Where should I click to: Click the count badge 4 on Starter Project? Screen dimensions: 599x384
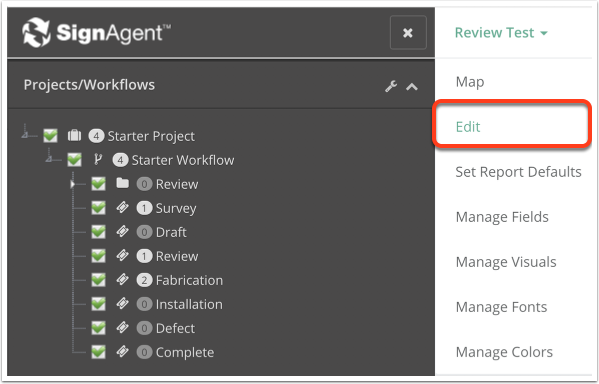point(96,136)
